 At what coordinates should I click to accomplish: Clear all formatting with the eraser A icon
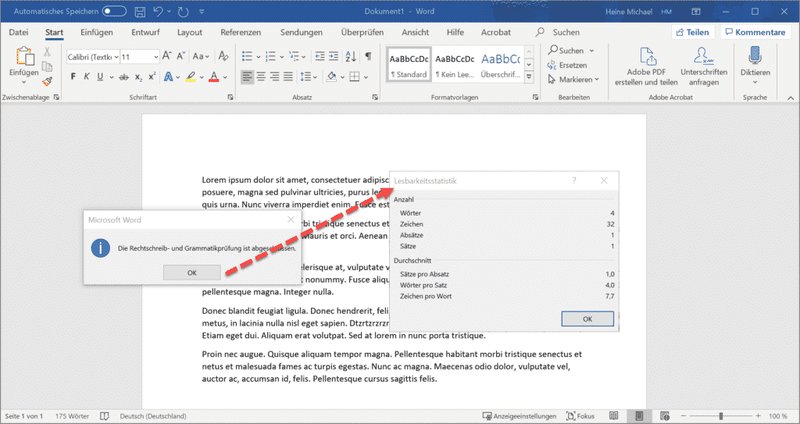pos(223,56)
